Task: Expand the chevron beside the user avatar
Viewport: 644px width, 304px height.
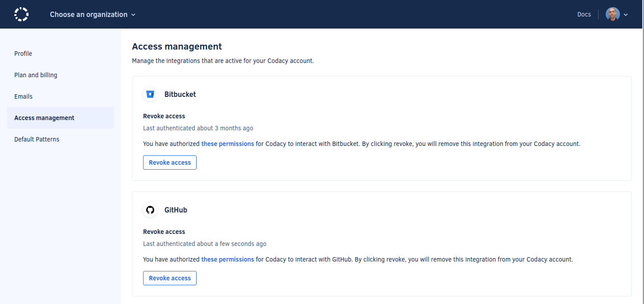Action: (x=626, y=15)
